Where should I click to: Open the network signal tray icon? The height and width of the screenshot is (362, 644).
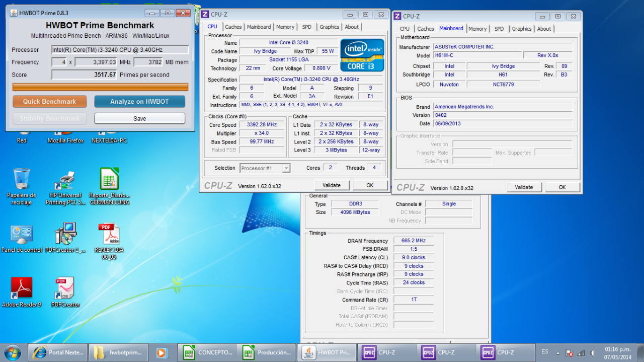tap(581, 353)
